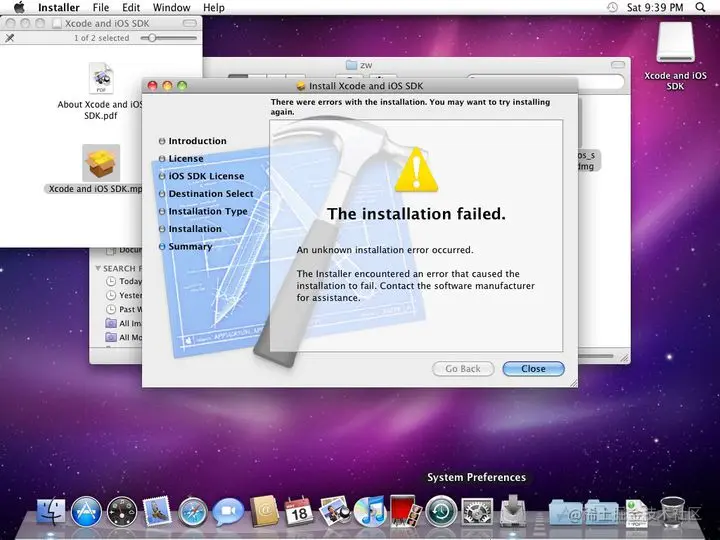
Task: Click the Sat 9:39 PM clock
Action: pyautogui.click(x=655, y=7)
